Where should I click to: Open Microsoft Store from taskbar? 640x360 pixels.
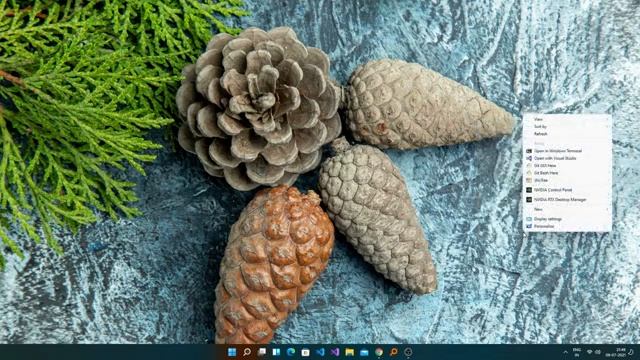click(x=306, y=352)
